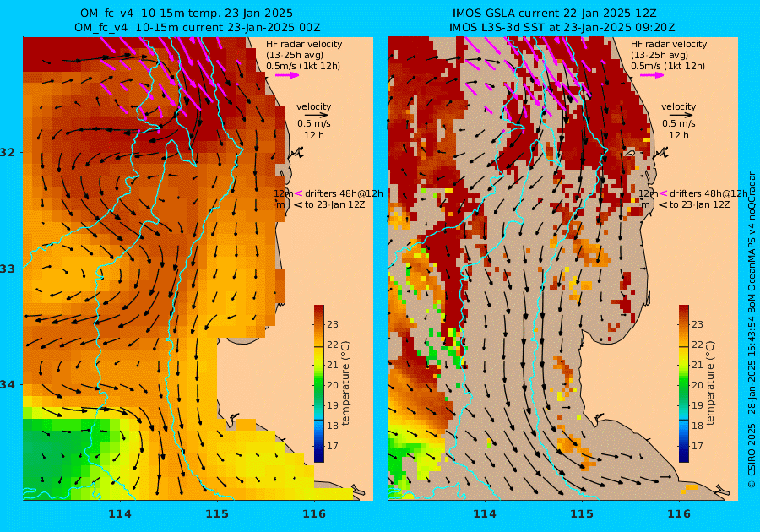Click the magenta HF radar arrow in OM_fc_v4 panel

point(287,75)
